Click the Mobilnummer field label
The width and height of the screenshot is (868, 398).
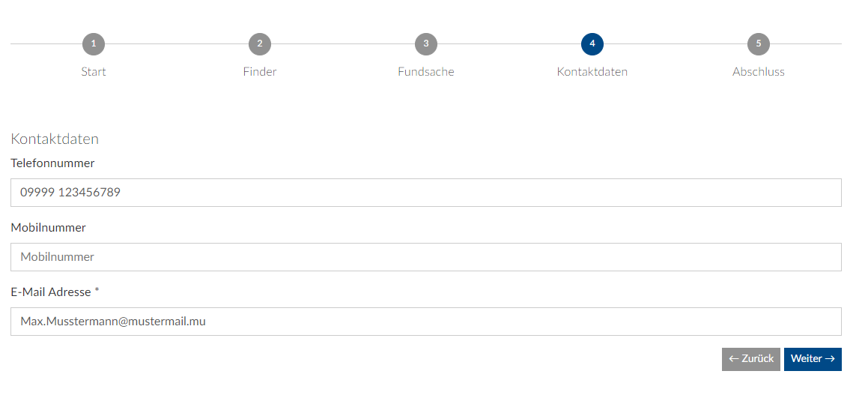tap(48, 227)
